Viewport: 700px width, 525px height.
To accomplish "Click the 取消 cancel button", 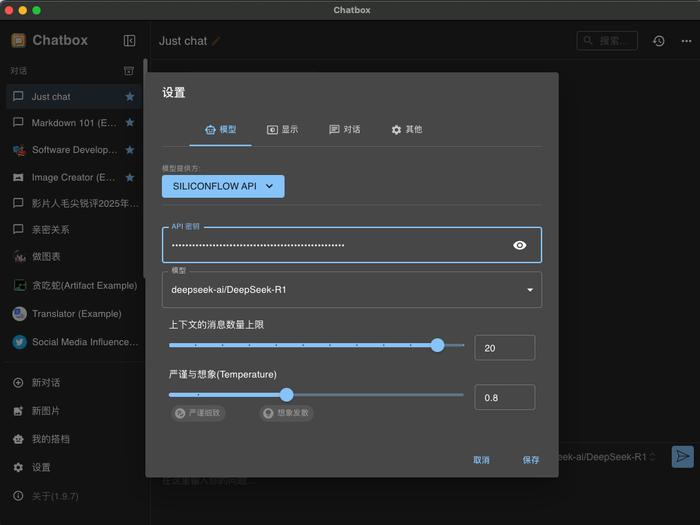I will [x=481, y=460].
